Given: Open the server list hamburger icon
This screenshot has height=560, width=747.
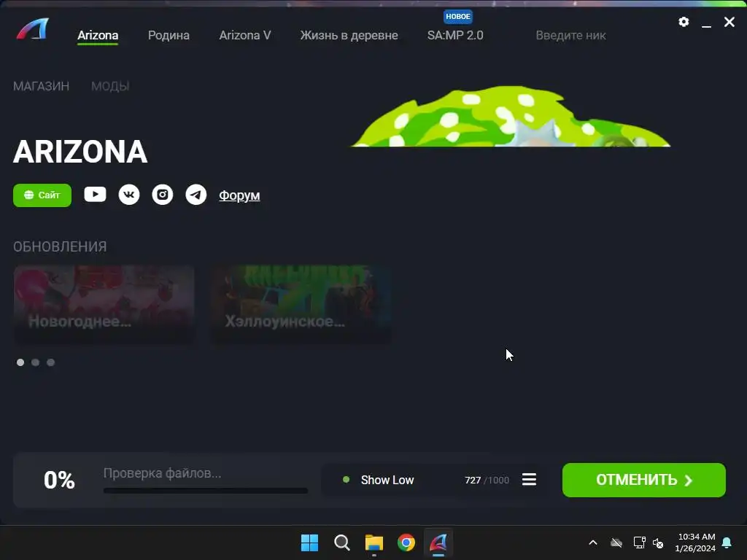Looking at the screenshot, I should [x=530, y=480].
